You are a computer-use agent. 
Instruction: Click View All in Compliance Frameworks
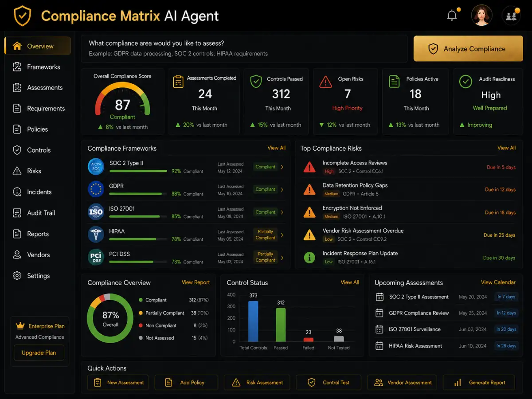pos(277,148)
